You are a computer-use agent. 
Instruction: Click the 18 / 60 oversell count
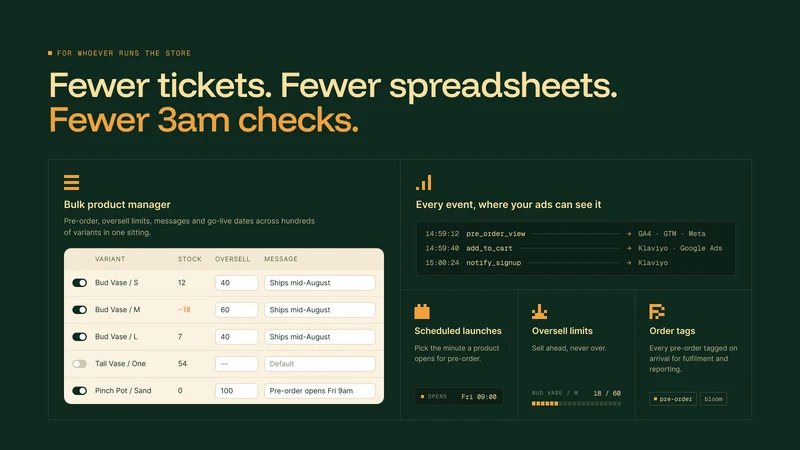(607, 393)
